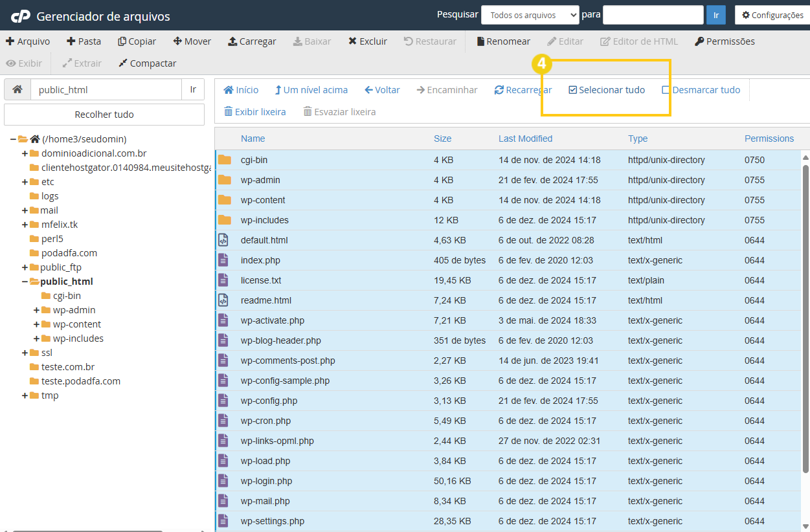Focus the search text field
This screenshot has width=810, height=532.
653,15
